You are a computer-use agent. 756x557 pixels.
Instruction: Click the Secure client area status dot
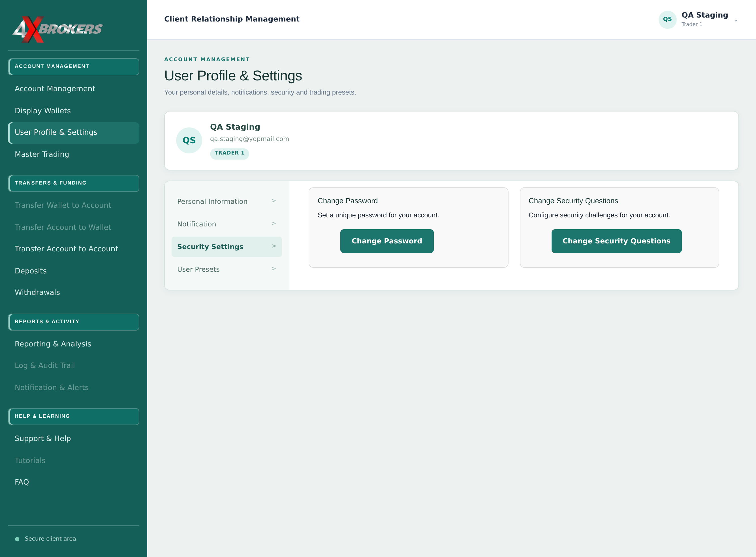point(17,539)
